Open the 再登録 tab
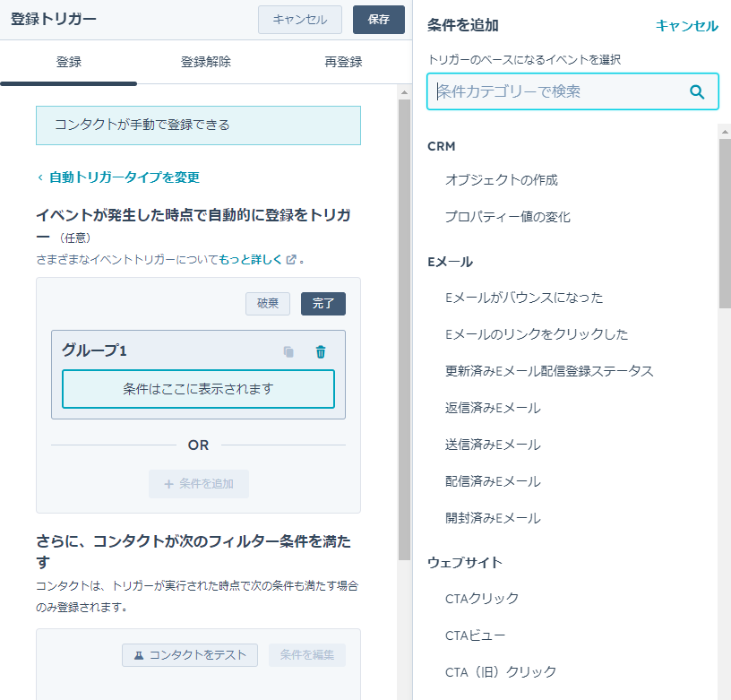The image size is (731, 700). [343, 62]
